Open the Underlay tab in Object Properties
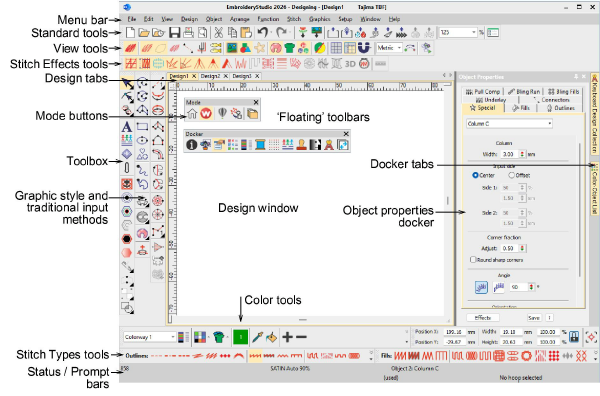This screenshot has width=600, height=396. click(491, 100)
